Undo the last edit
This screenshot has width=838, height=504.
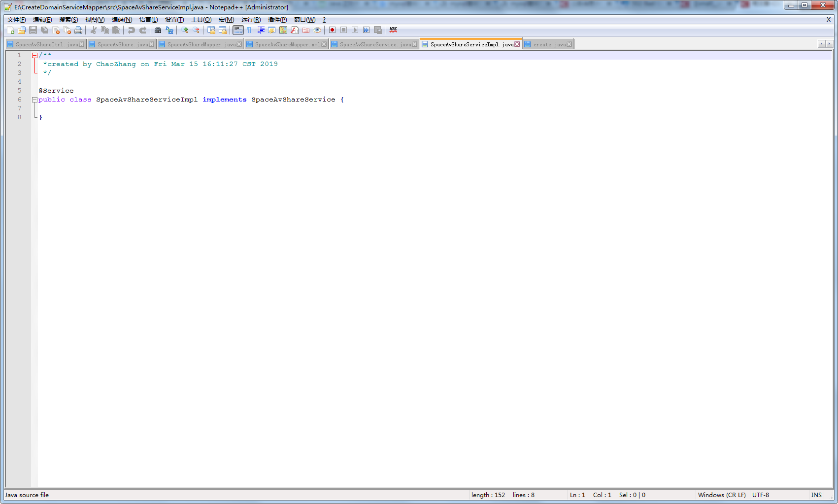pyautogui.click(x=132, y=30)
